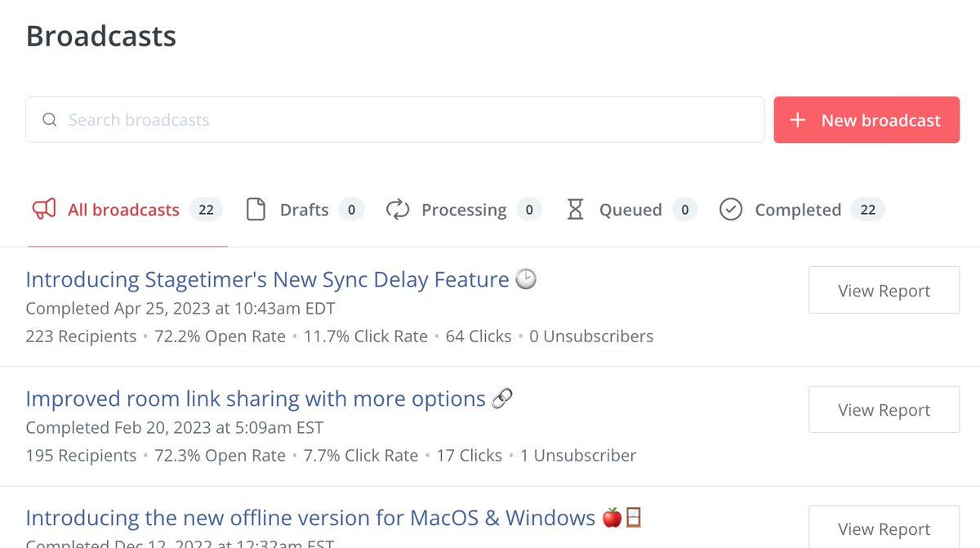The height and width of the screenshot is (548, 980).
Task: Click the hourglass icon beside Queued
Action: pyautogui.click(x=576, y=210)
